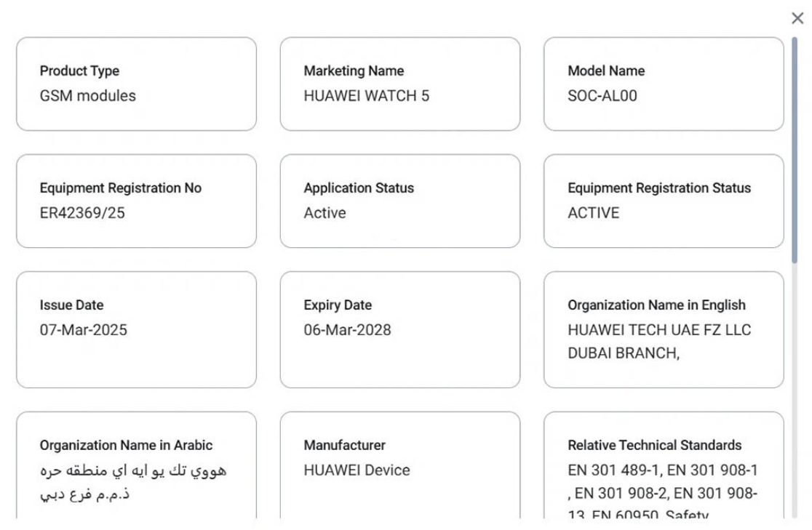
Task: Select the Product Type card
Action: (136, 84)
